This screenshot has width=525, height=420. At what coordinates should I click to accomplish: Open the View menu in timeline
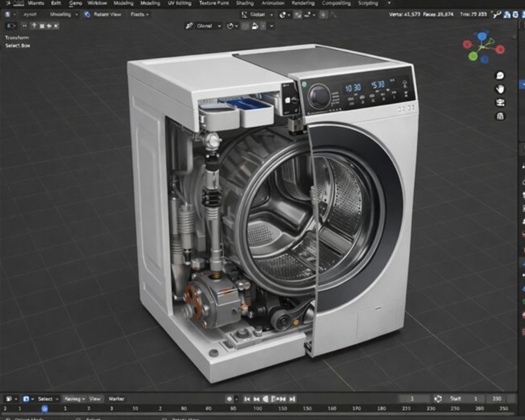coord(95,399)
